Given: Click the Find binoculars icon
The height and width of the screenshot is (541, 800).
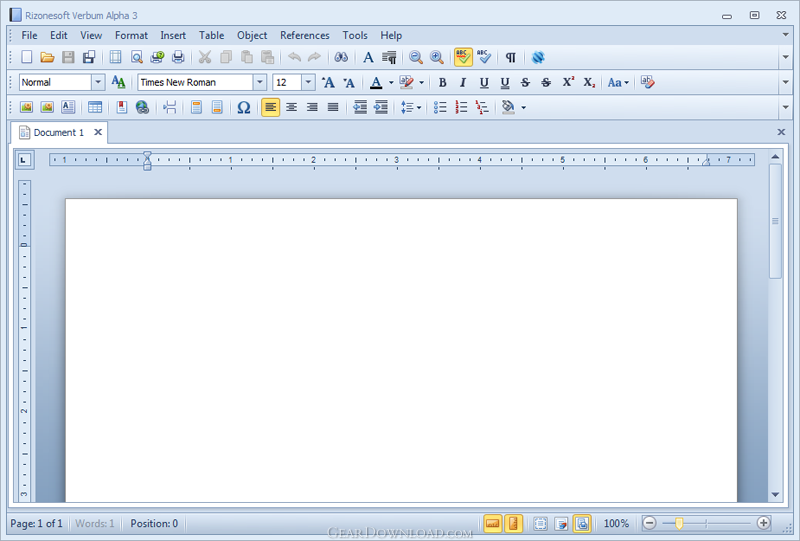Looking at the screenshot, I should click(x=341, y=57).
